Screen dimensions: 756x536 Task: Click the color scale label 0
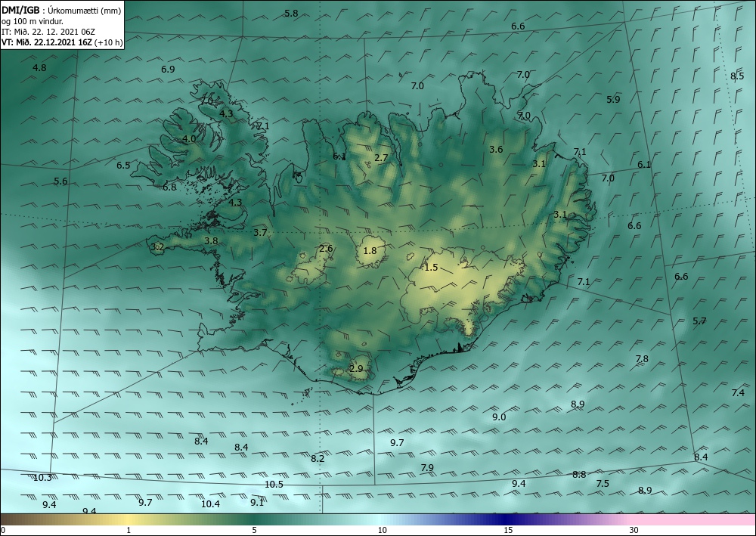click(x=3, y=531)
